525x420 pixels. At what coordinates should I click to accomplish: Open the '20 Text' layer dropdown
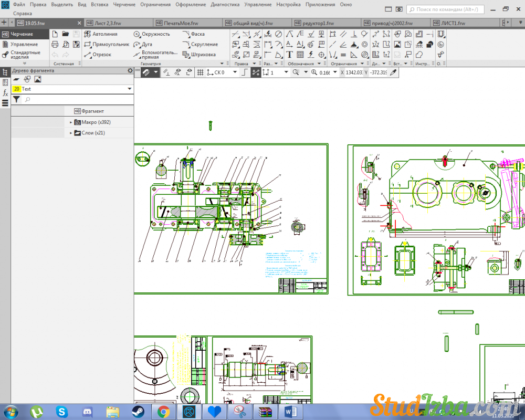tap(129, 89)
